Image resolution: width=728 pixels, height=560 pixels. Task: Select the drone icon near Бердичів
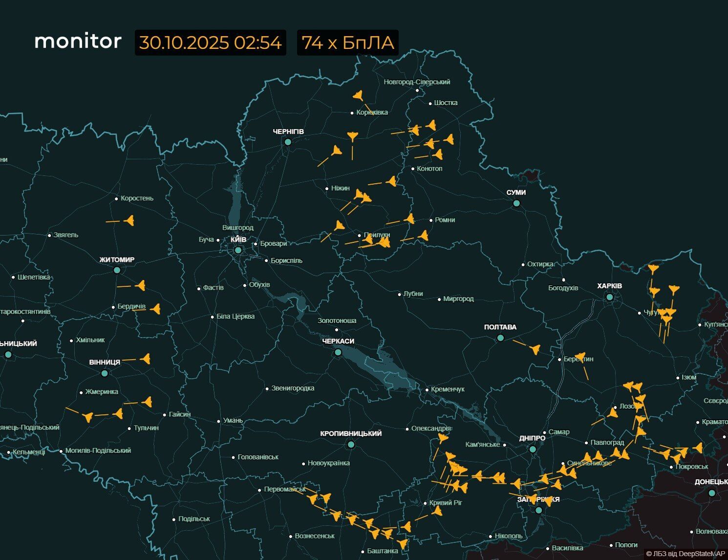coord(155,309)
